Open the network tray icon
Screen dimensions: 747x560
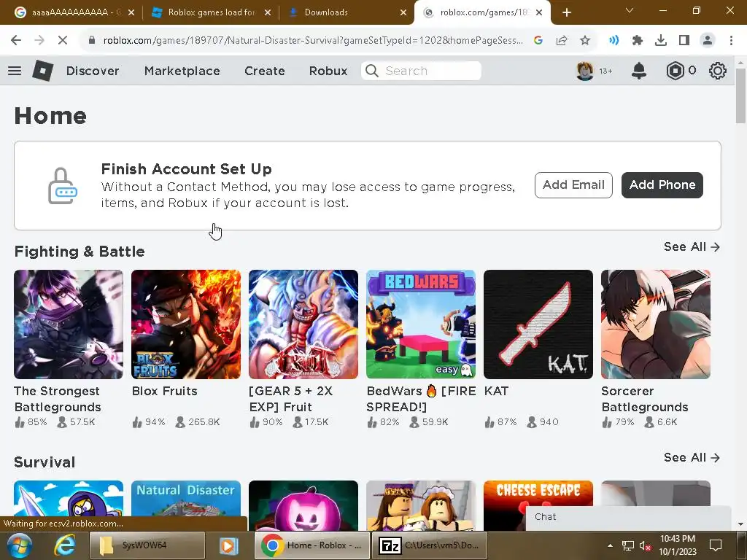click(x=628, y=546)
